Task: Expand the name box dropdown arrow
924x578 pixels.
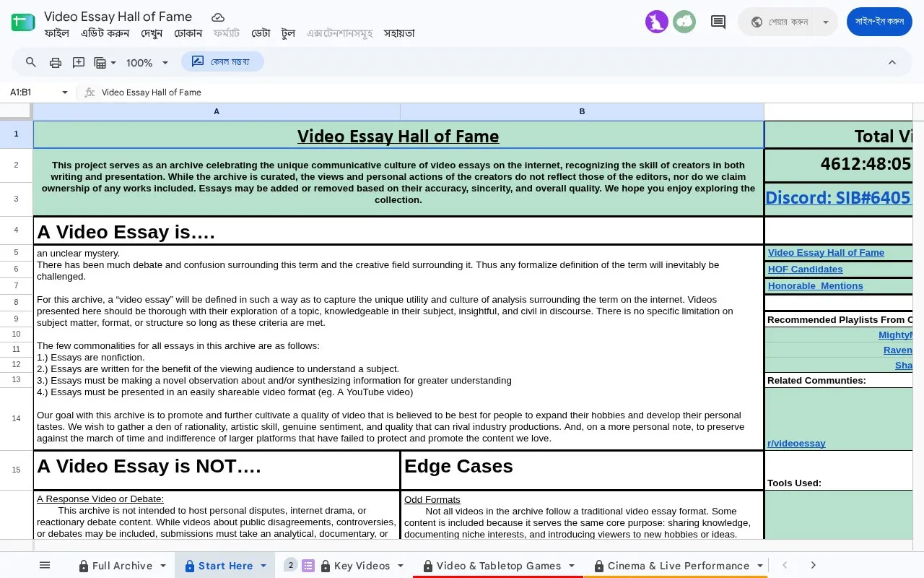Action: click(x=65, y=92)
